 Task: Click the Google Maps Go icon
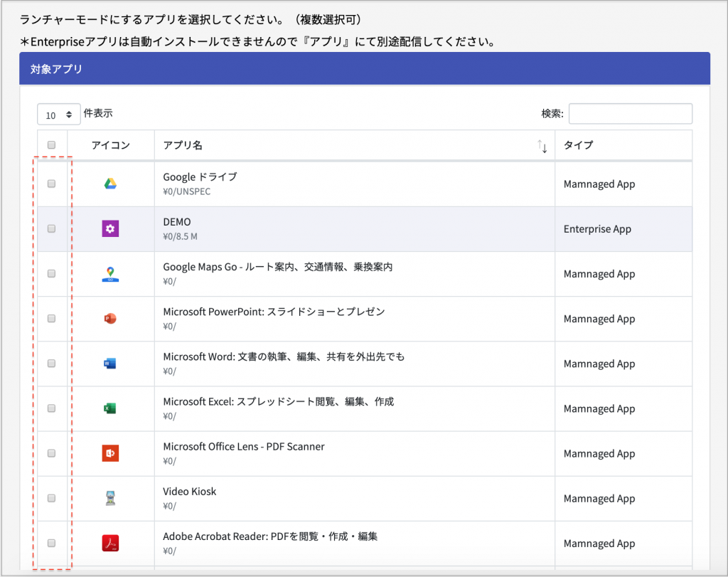click(x=110, y=274)
